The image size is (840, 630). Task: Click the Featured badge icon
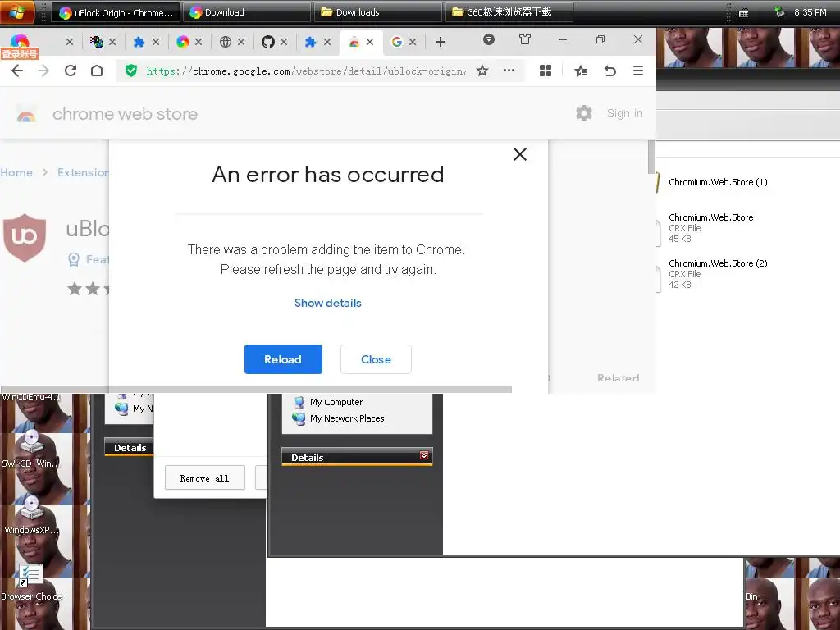(74, 259)
